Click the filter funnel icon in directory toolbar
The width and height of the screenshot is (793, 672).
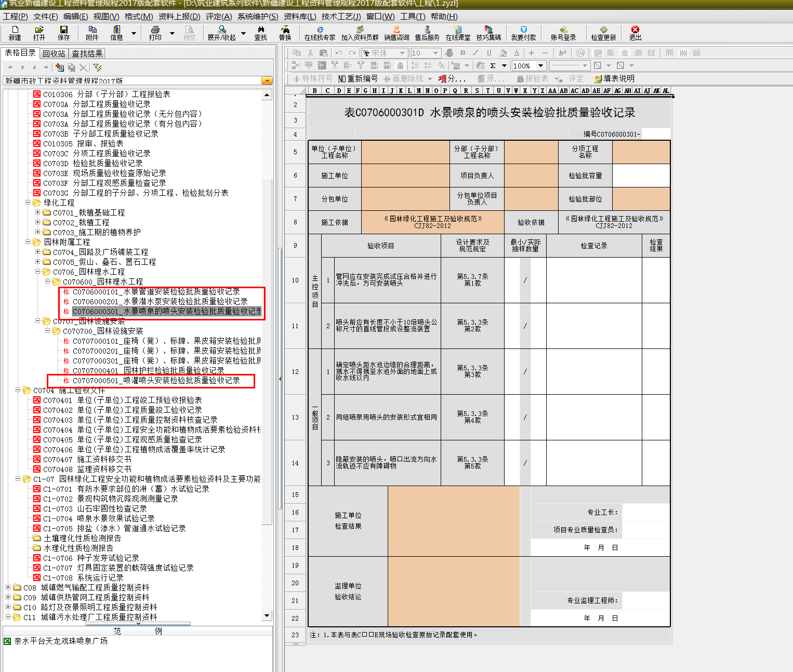pos(97,68)
